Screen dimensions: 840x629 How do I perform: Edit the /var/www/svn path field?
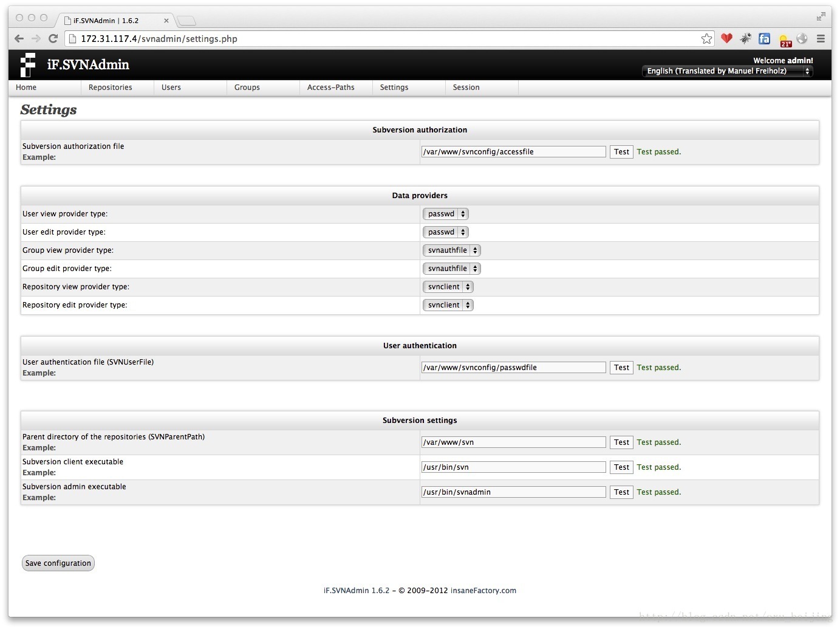point(514,442)
